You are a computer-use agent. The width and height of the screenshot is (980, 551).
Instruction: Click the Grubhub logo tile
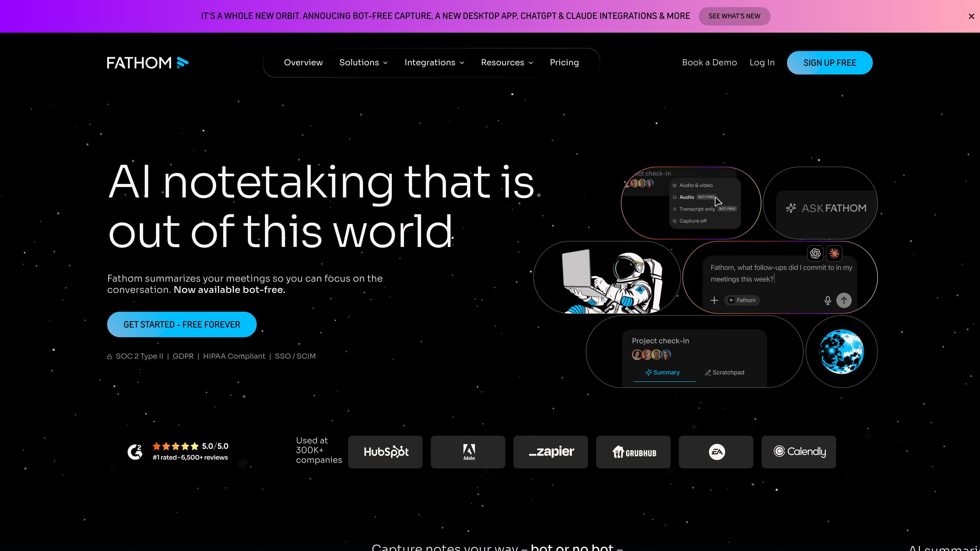pyautogui.click(x=633, y=452)
